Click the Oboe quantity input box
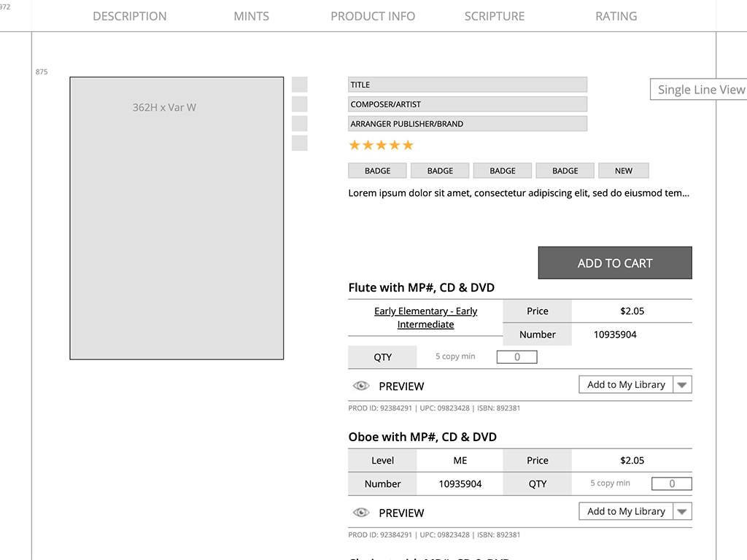Viewport: 747px width, 560px height. click(671, 484)
